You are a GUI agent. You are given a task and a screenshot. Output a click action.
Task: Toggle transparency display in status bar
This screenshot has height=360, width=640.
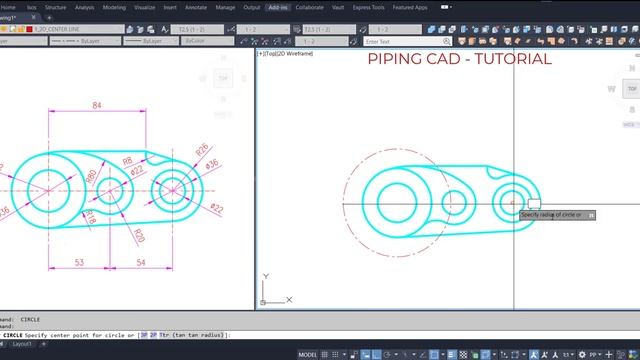tap(463, 355)
